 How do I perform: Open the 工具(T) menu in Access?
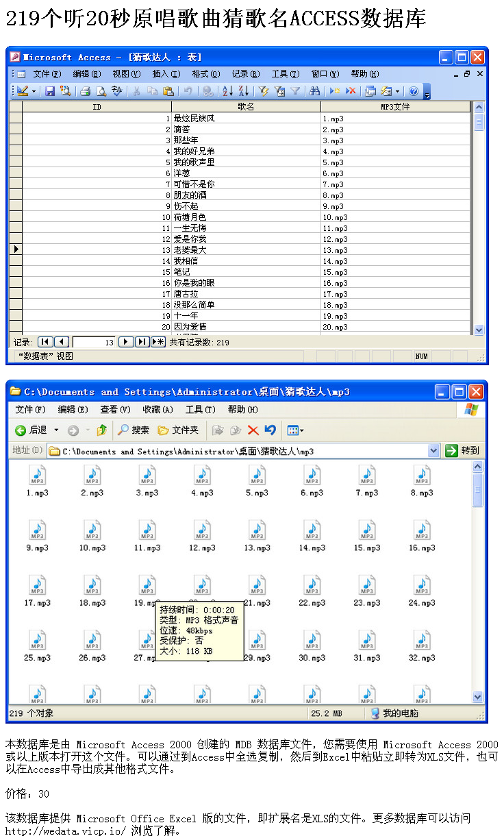[286, 74]
